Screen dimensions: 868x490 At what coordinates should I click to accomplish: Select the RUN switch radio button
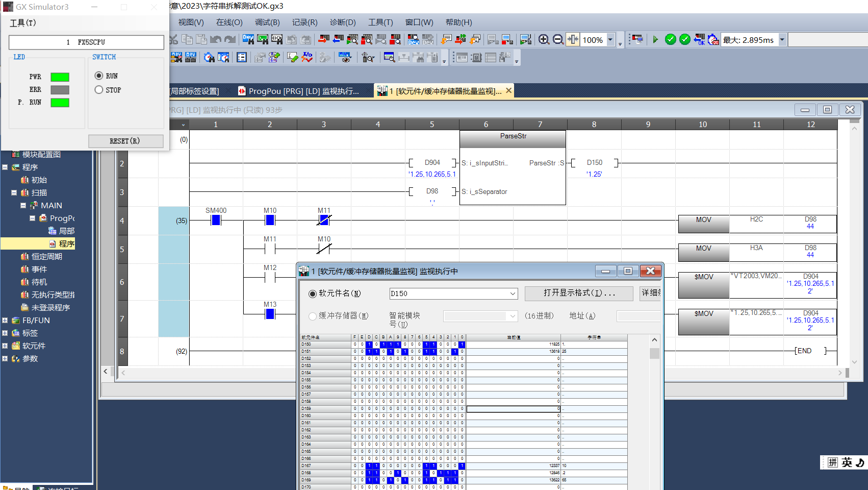tap(99, 76)
